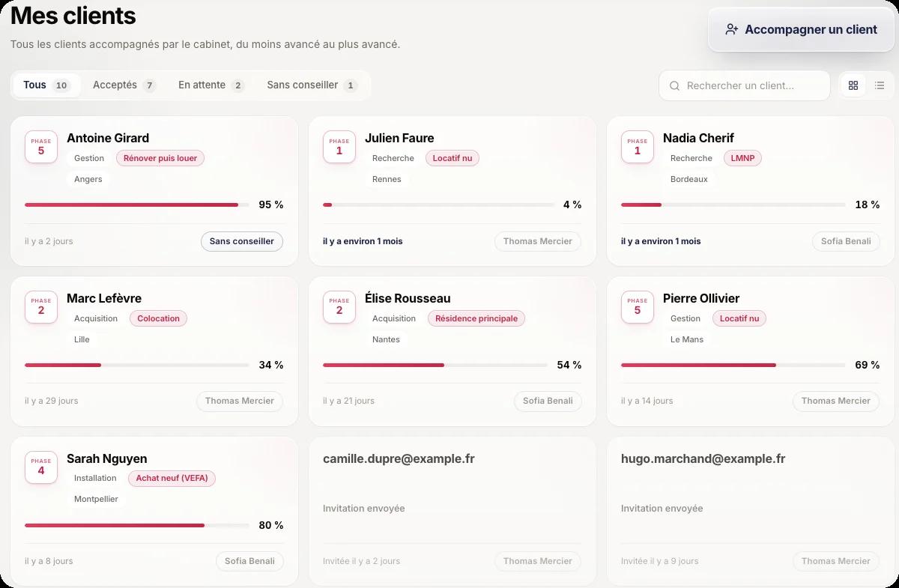Click the Nantes city tag
This screenshot has width=899, height=588.
coord(386,339)
